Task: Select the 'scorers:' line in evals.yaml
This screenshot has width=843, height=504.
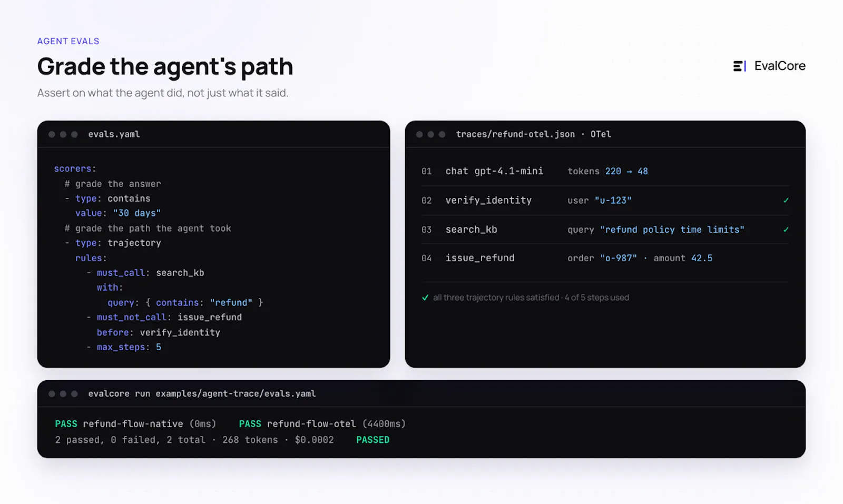Action: (x=75, y=169)
